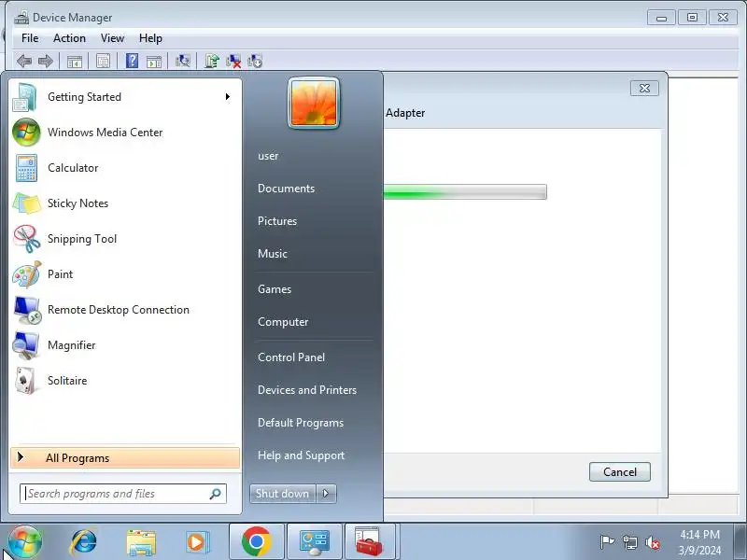Switch to Google Chrome in taskbar

click(x=256, y=542)
